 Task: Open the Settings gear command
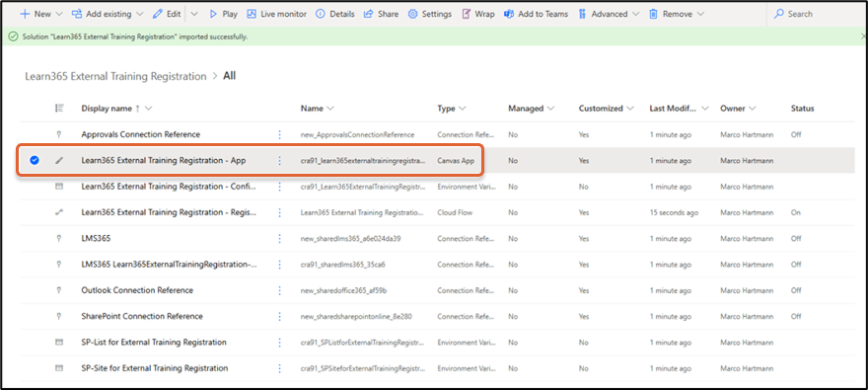(430, 14)
